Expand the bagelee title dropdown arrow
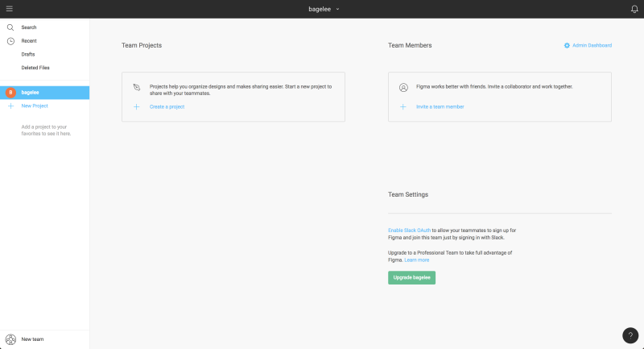 tap(337, 9)
